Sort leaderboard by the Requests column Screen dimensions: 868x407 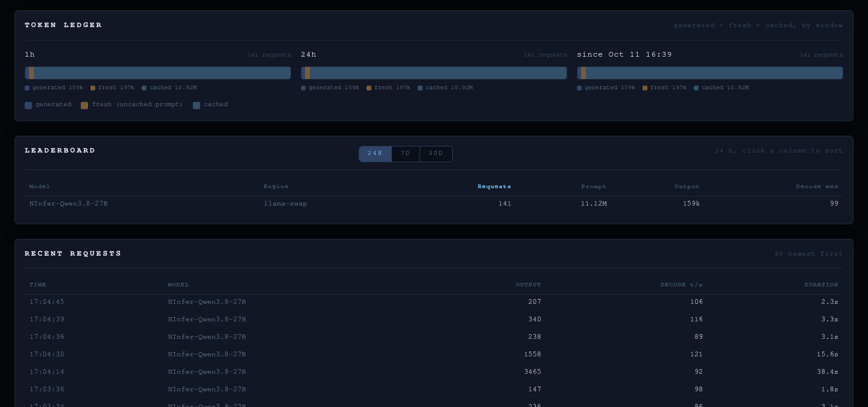pyautogui.click(x=494, y=186)
